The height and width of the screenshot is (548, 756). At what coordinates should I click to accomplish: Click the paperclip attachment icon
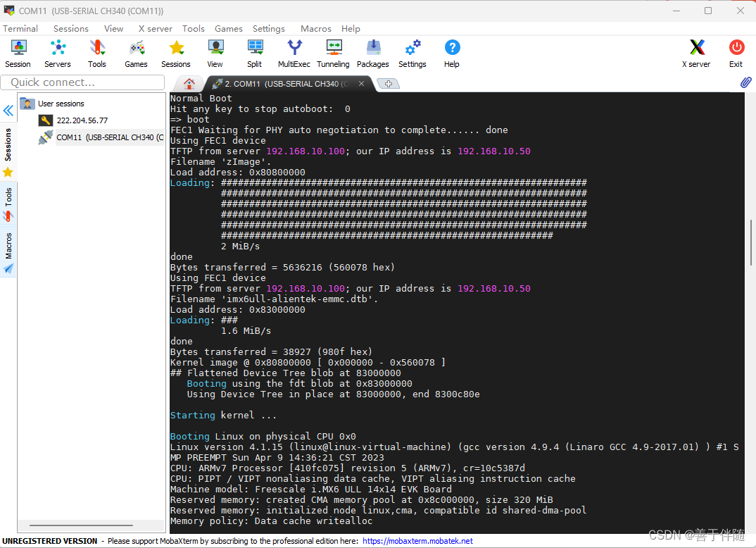[x=745, y=82]
